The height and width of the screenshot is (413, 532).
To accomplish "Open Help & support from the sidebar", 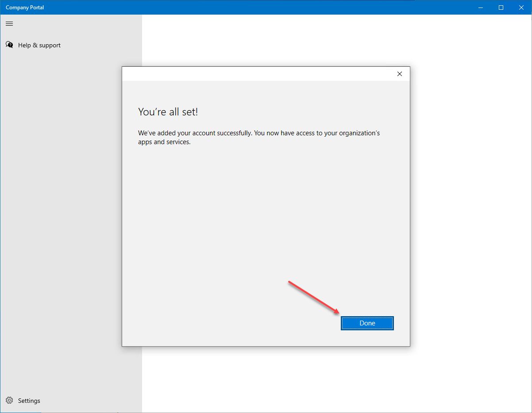I will 39,45.
